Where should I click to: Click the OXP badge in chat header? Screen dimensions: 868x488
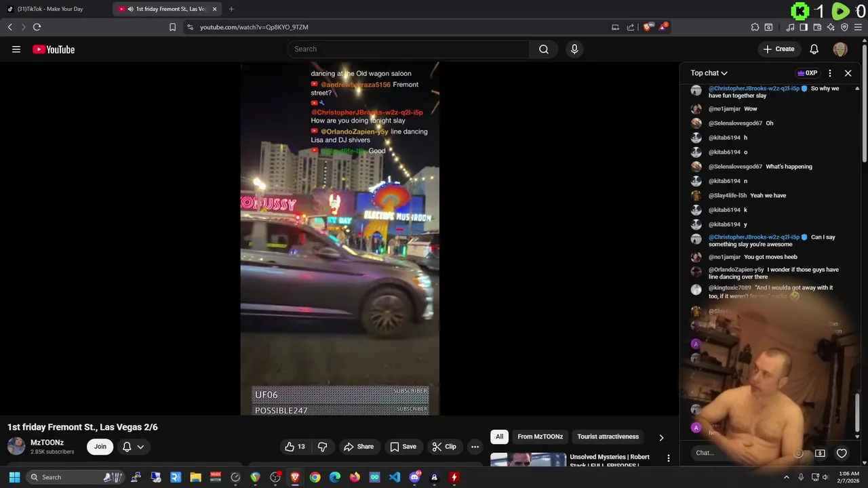coord(807,73)
